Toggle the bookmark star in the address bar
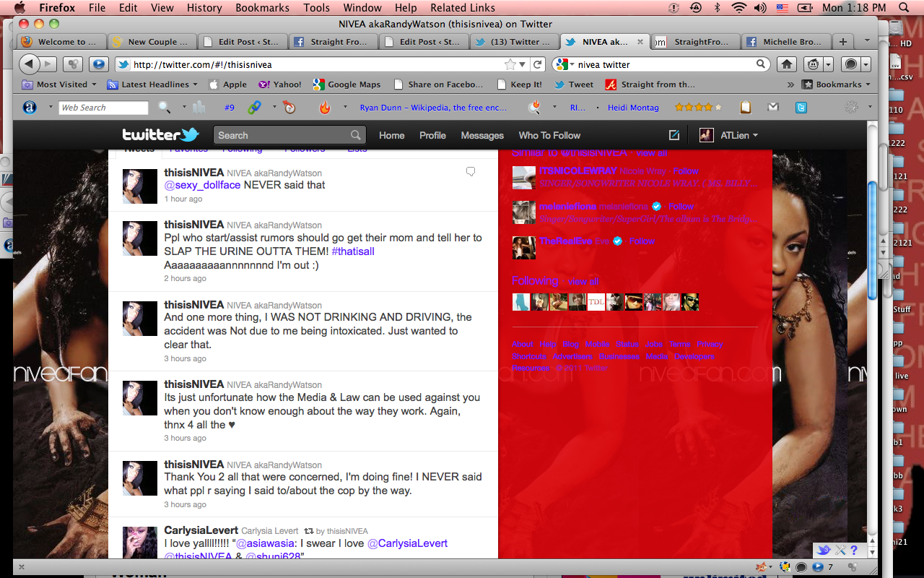Image resolution: width=924 pixels, height=578 pixels. (511, 64)
